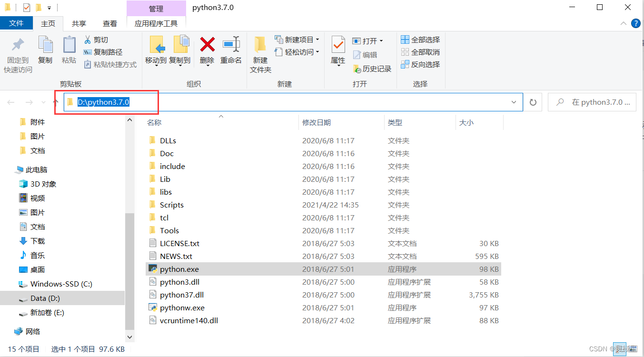Expand the address bar history dropdown
The image size is (644, 357).
(x=514, y=102)
